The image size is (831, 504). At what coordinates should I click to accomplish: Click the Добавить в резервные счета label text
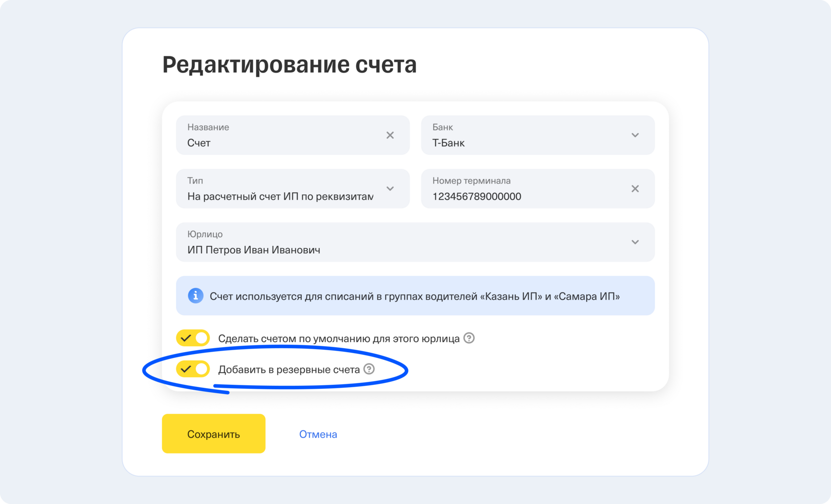289,369
